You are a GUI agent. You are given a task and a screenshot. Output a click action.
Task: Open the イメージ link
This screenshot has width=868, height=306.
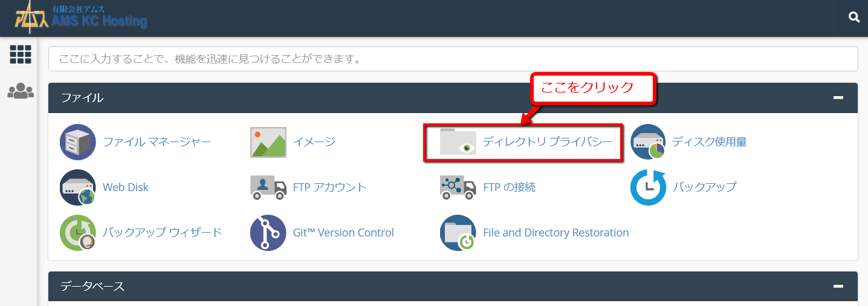(x=314, y=142)
